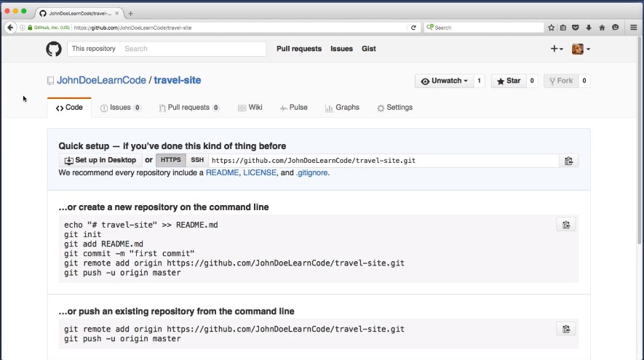Click the browser downloads arrow icon

point(589,28)
